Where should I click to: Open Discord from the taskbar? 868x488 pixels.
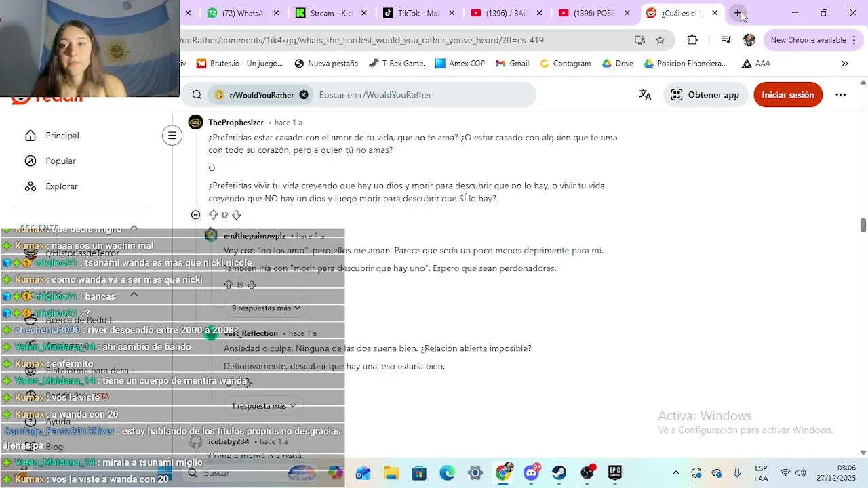532,472
